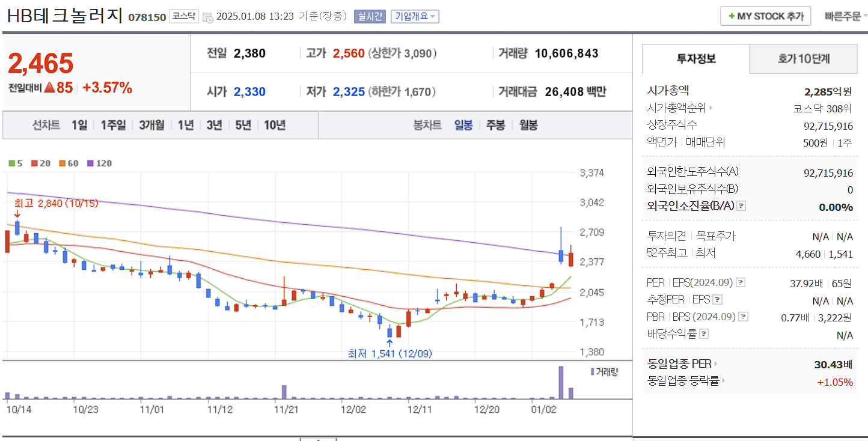The image size is (868, 441).
Task: Toggle the red 20-day moving average legend
Action: 38,163
